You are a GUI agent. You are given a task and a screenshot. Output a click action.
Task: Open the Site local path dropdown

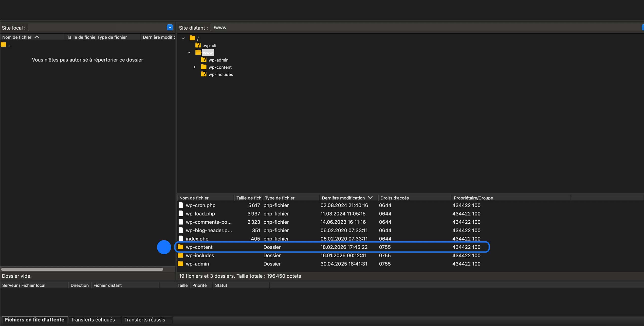[x=170, y=27]
